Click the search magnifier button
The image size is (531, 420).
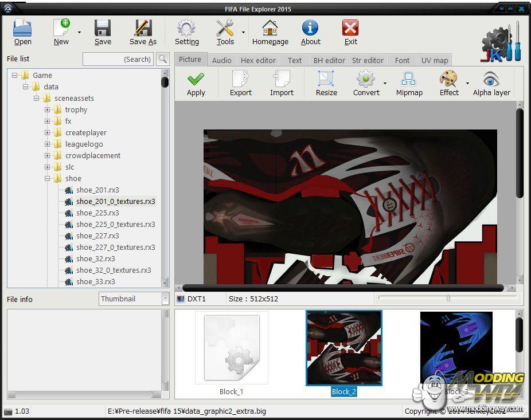162,59
